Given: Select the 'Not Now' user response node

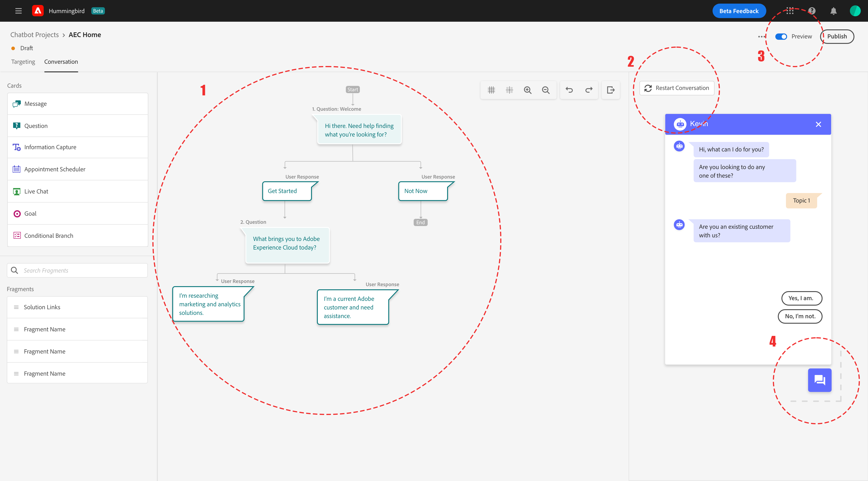Looking at the screenshot, I should point(423,191).
